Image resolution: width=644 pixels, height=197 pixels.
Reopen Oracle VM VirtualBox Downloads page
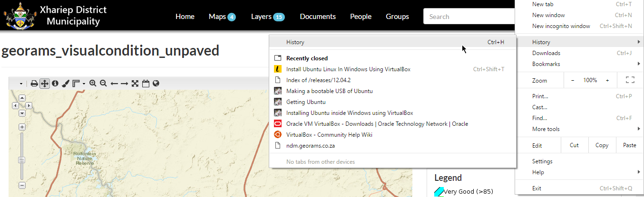[392, 124]
